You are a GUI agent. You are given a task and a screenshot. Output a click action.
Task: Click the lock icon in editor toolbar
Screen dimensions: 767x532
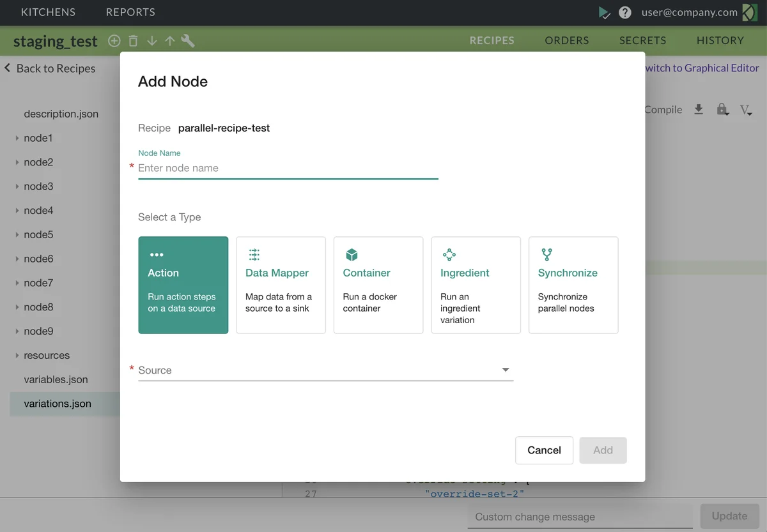[722, 109]
